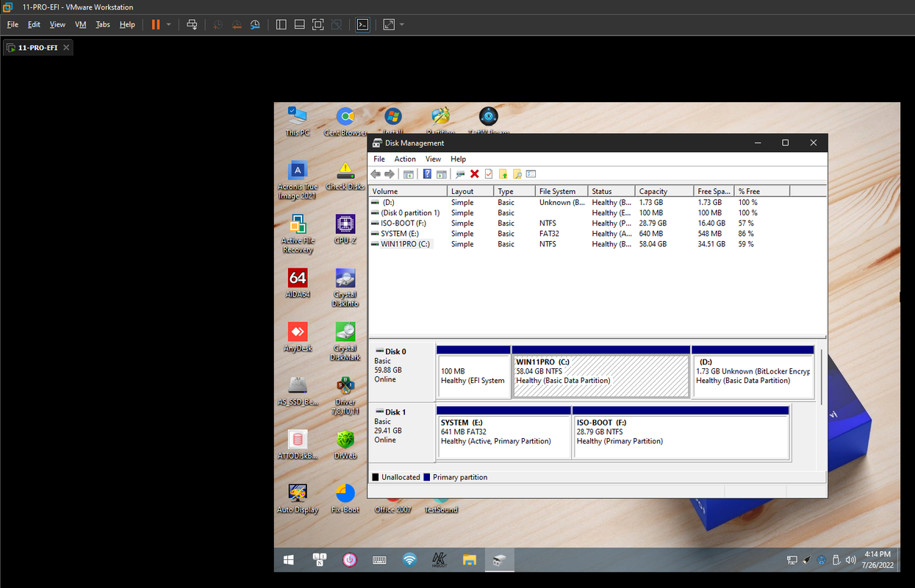915x588 pixels.
Task: Toggle the VMware thumbnail bar
Action: pyautogui.click(x=299, y=24)
